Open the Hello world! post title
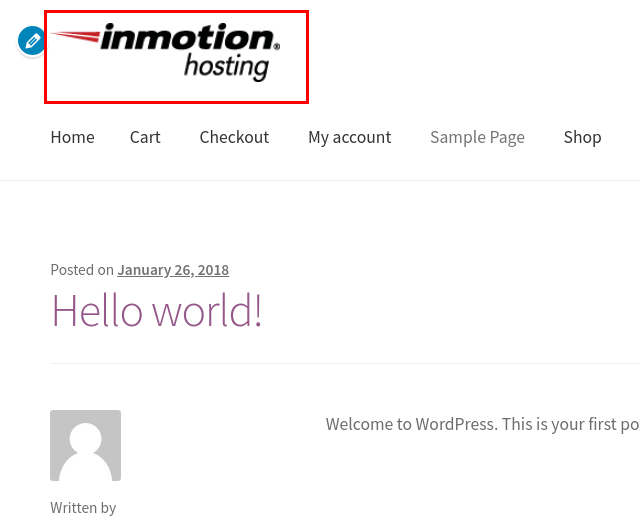The width and height of the screenshot is (640, 523). click(x=157, y=311)
